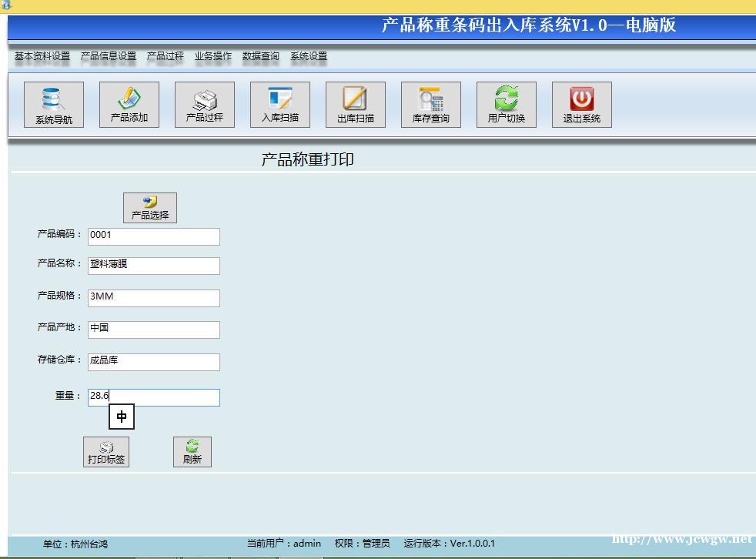Click the 产品编码 product code field
This screenshot has width=756, height=559.
(x=154, y=236)
